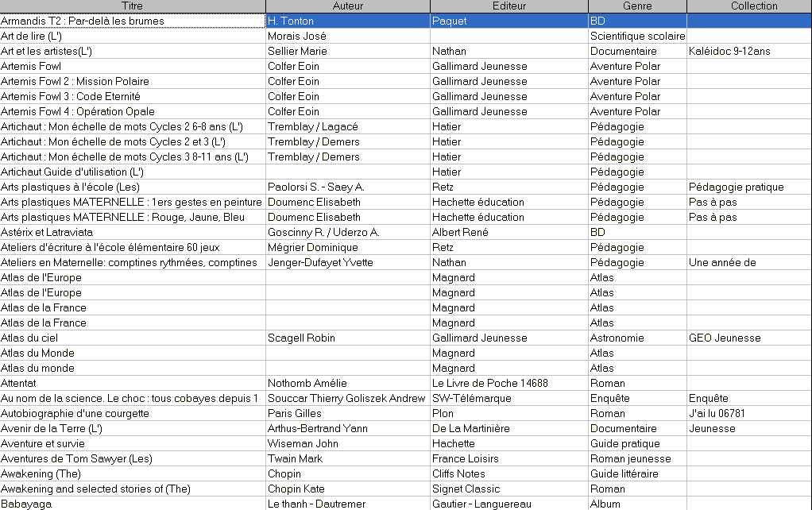This screenshot has height=510, width=812.
Task: Select title 'Attentat'
Action: tap(18, 383)
